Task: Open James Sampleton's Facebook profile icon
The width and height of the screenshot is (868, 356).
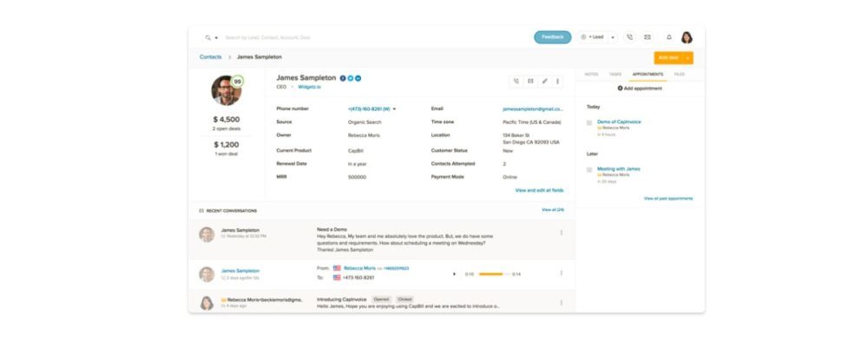Action: (x=343, y=78)
